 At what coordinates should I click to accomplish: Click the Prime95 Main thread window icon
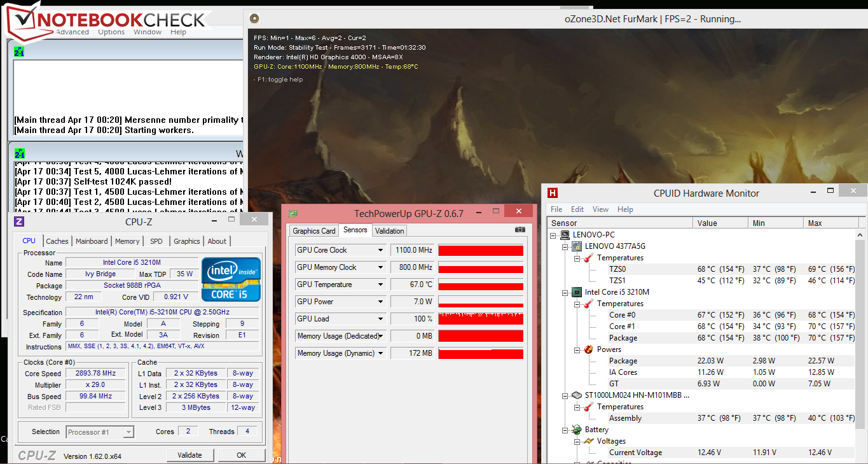pyautogui.click(x=19, y=52)
